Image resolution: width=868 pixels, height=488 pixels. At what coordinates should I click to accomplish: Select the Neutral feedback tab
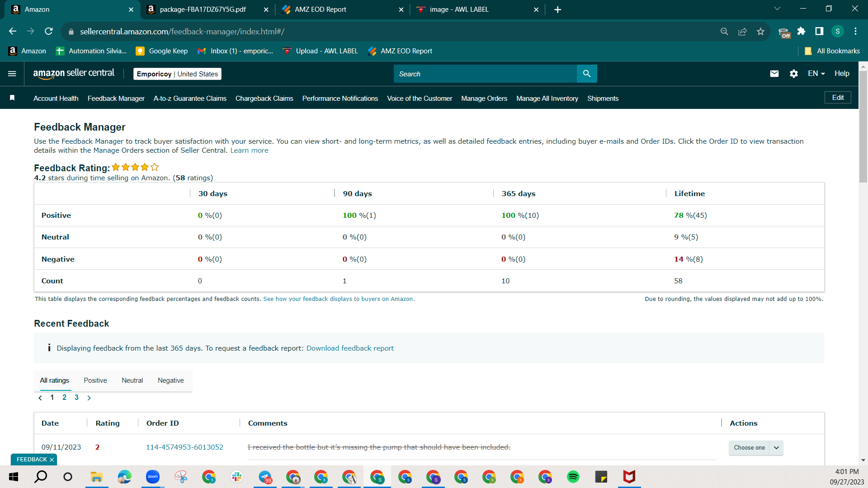click(132, 380)
